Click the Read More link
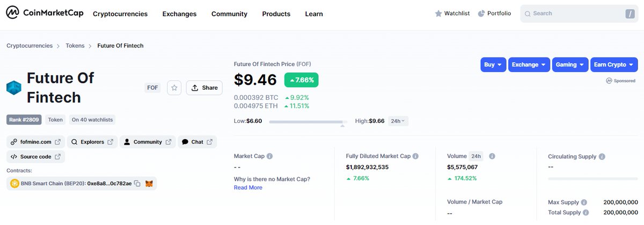Screen dimensions: 644x225 pos(248,187)
